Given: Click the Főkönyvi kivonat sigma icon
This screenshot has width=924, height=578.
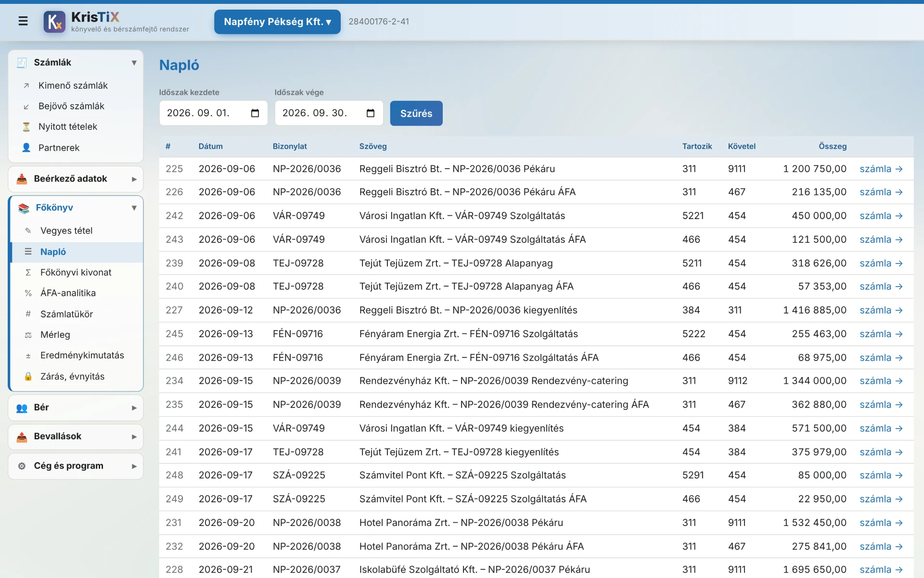Looking at the screenshot, I should pyautogui.click(x=28, y=273).
